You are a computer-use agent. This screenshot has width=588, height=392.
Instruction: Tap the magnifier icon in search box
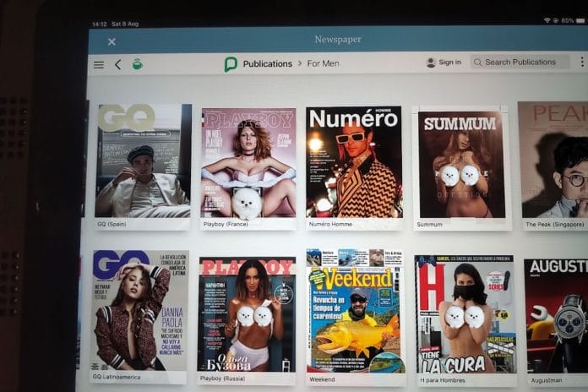pyautogui.click(x=477, y=63)
